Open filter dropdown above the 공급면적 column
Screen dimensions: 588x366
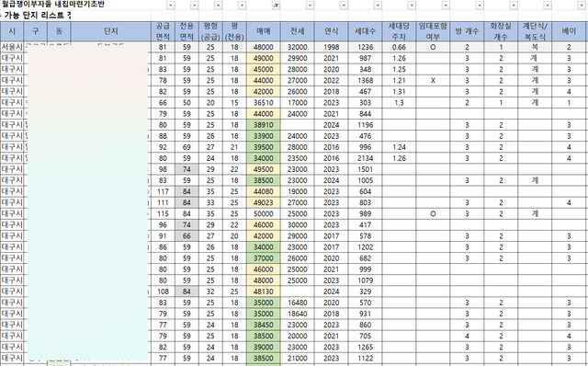click(170, 6)
